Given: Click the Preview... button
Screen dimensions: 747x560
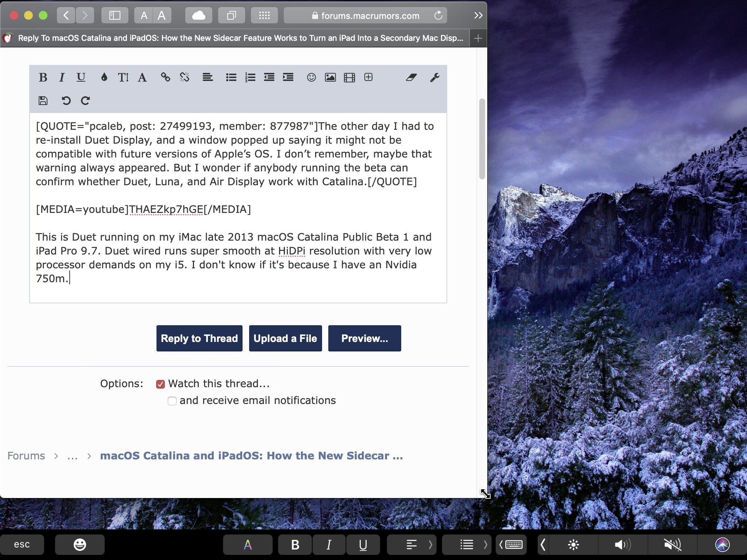Looking at the screenshot, I should 365,338.
